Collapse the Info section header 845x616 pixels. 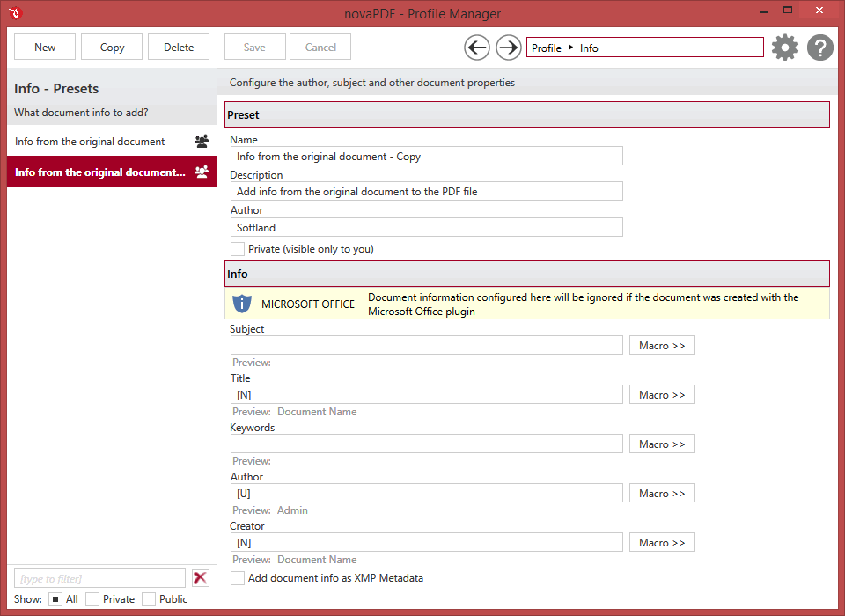click(x=527, y=274)
